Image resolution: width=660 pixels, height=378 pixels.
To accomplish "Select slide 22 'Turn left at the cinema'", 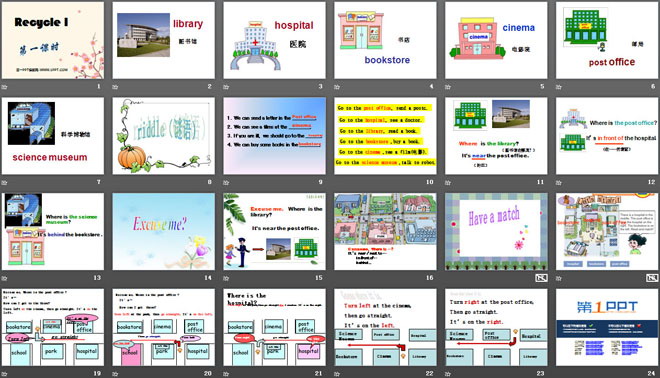I will click(x=385, y=327).
